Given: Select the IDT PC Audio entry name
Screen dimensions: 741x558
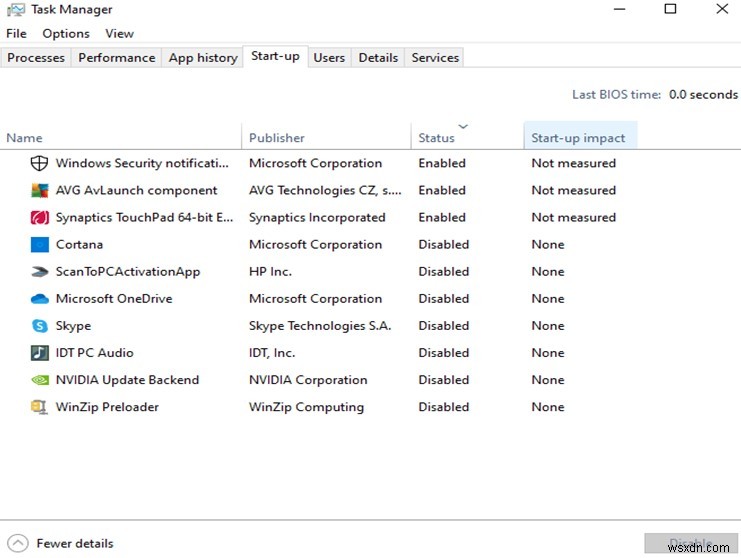Looking at the screenshot, I should pos(95,353).
